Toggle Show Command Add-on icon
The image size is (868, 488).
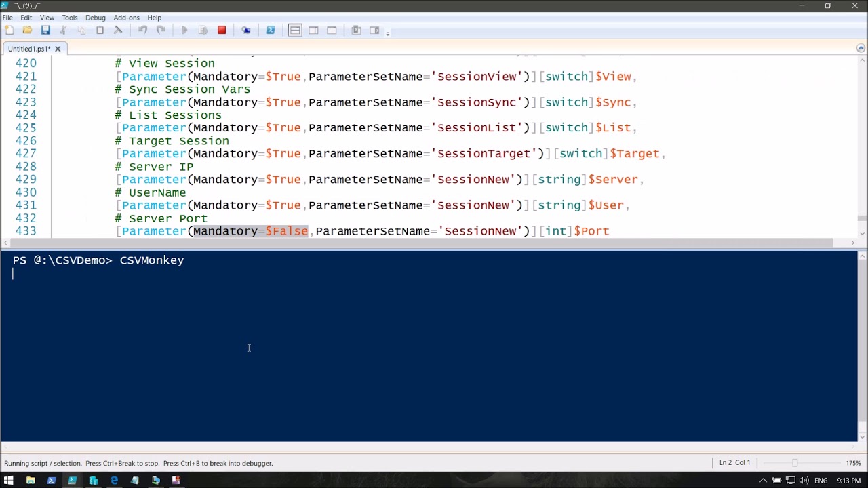(374, 30)
